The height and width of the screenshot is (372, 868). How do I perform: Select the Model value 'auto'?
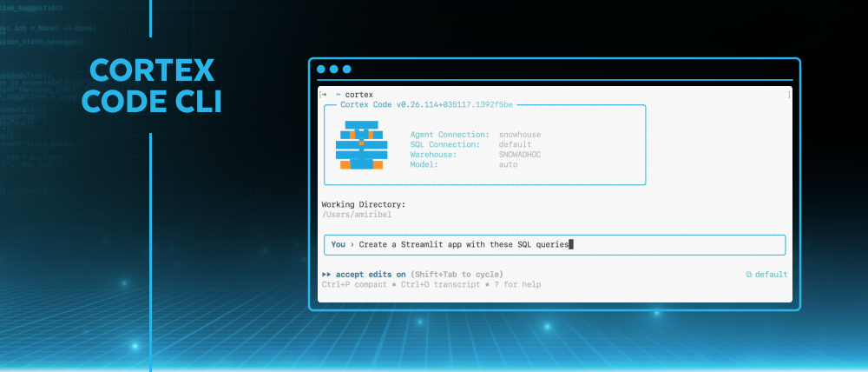click(x=508, y=163)
